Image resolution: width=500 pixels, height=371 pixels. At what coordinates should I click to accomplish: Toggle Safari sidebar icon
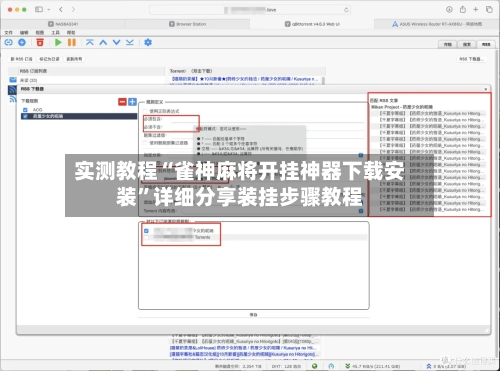pyautogui.click(x=39, y=9)
